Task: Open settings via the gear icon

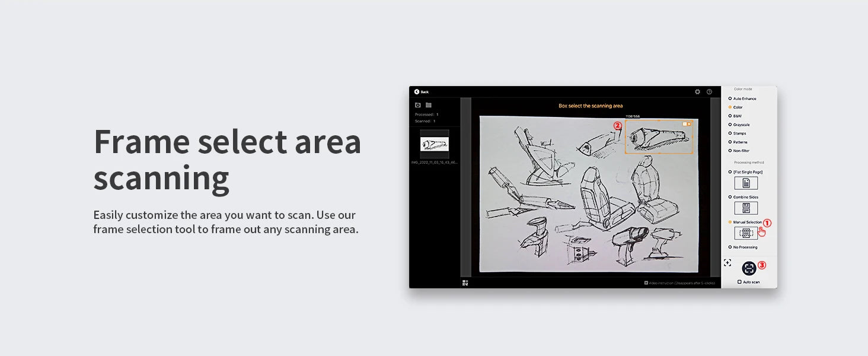Action: [697, 92]
